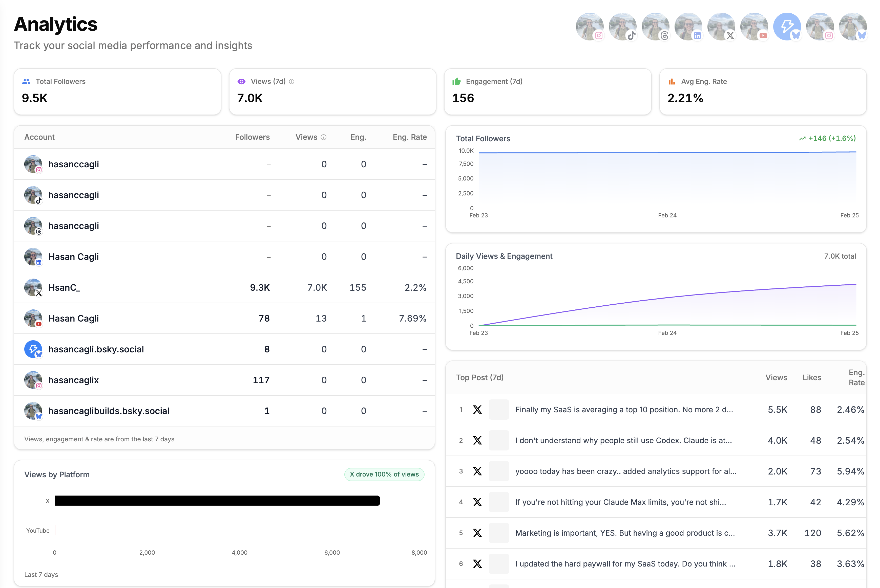Screen dimensions: 880x588
Task: Click the bar-chart icon on Avg Eng. Rate card
Action: pyautogui.click(x=672, y=81)
